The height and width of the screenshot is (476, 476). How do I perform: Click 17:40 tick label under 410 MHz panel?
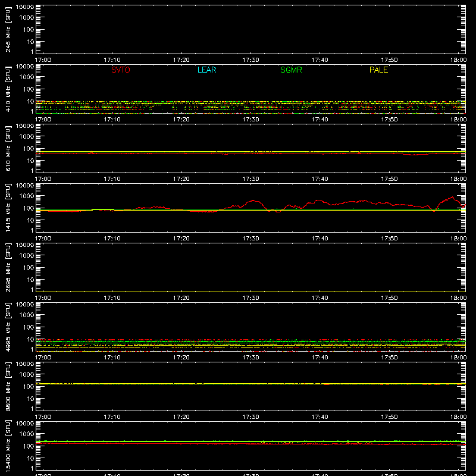[x=320, y=120]
